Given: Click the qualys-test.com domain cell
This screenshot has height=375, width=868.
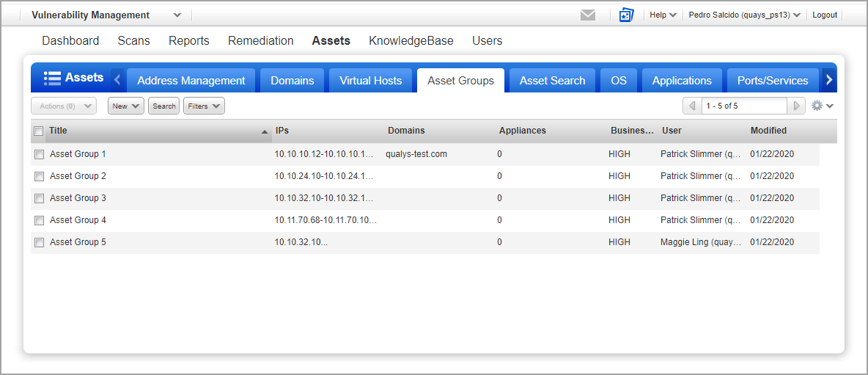Looking at the screenshot, I should pos(416,155).
